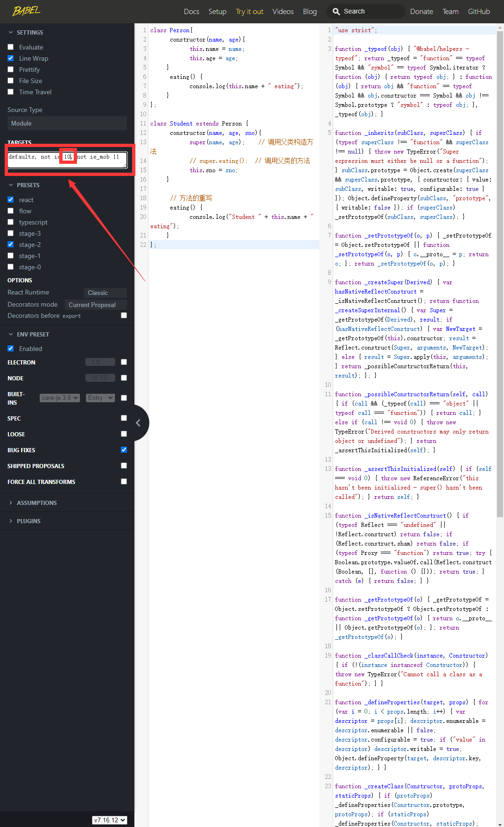
Task: Click the Babel logo
Action: (26, 11)
